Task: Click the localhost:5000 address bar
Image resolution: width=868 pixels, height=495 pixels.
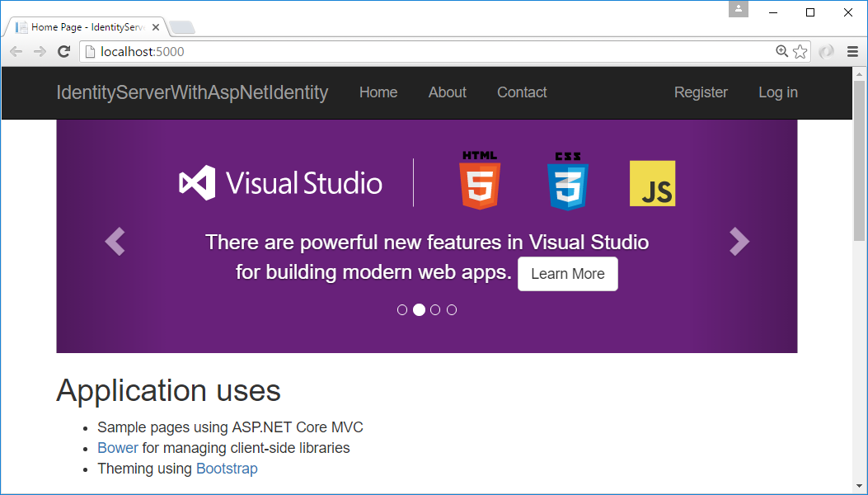Action: (x=412, y=52)
